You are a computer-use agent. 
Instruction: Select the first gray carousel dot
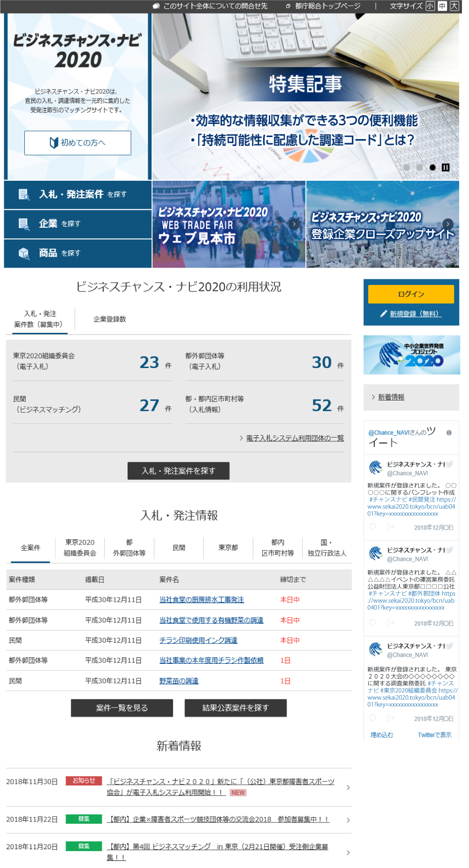tap(407, 167)
